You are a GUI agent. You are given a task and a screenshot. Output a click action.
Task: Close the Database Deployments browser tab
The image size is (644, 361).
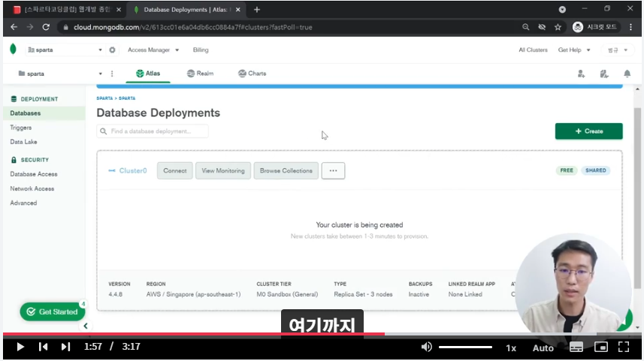[237, 10]
